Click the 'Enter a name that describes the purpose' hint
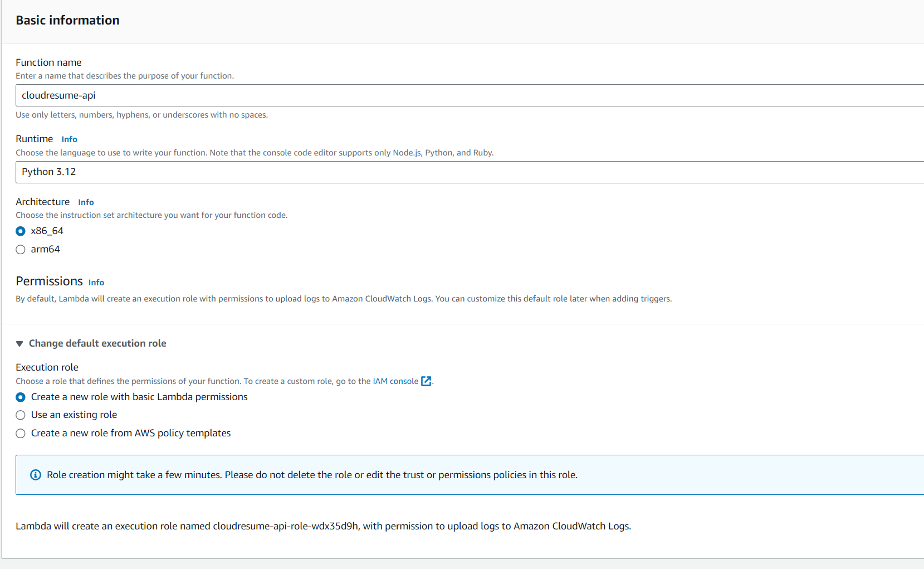The image size is (924, 569). pyautogui.click(x=125, y=76)
